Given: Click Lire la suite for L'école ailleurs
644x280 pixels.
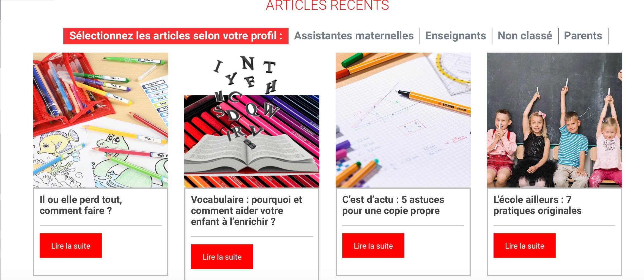Looking at the screenshot, I should (525, 246).
